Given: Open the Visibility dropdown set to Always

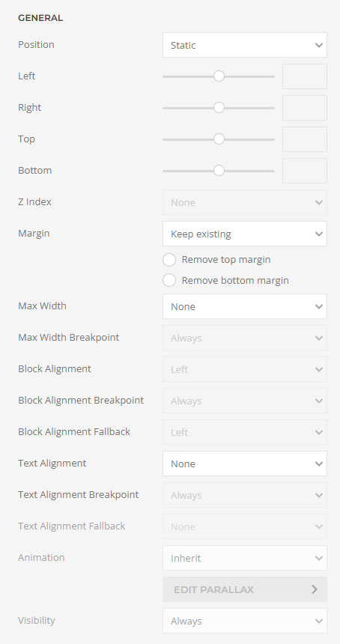Looking at the screenshot, I should pyautogui.click(x=245, y=621).
